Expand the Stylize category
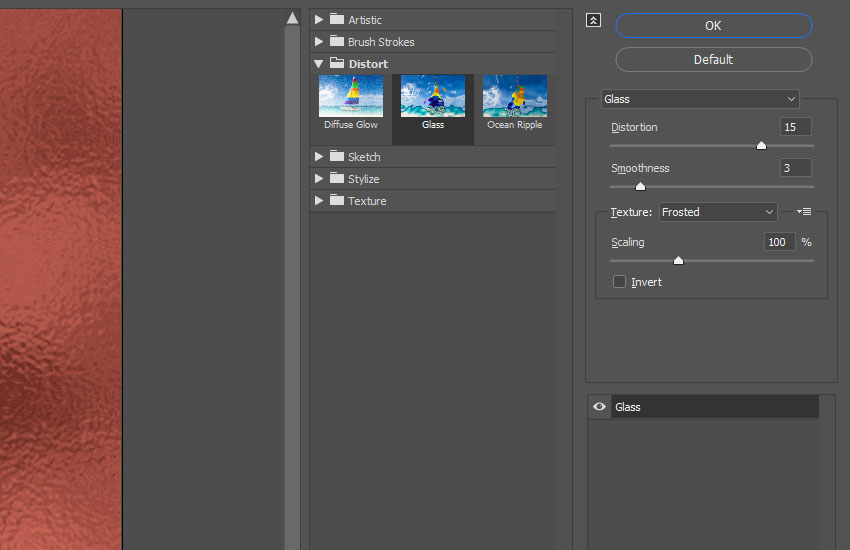The height and width of the screenshot is (550, 850). 319,178
